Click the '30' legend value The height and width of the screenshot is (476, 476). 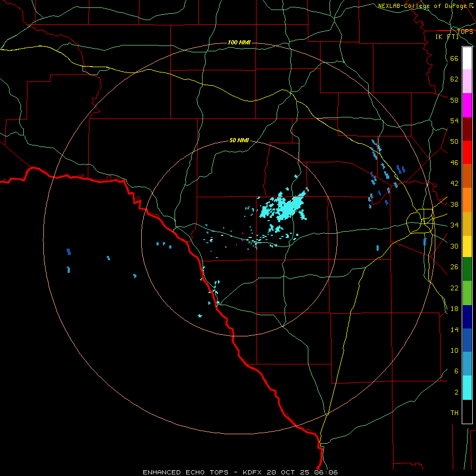pos(454,246)
